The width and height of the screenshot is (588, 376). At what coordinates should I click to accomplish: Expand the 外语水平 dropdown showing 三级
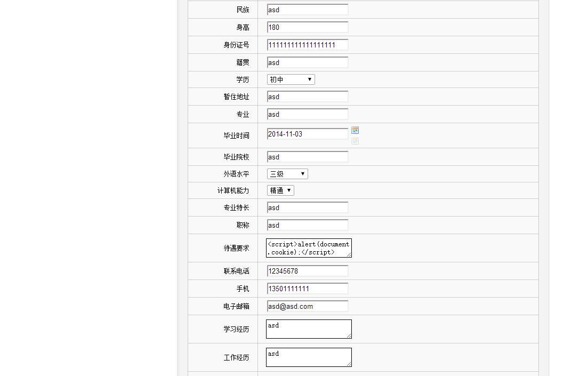287,174
